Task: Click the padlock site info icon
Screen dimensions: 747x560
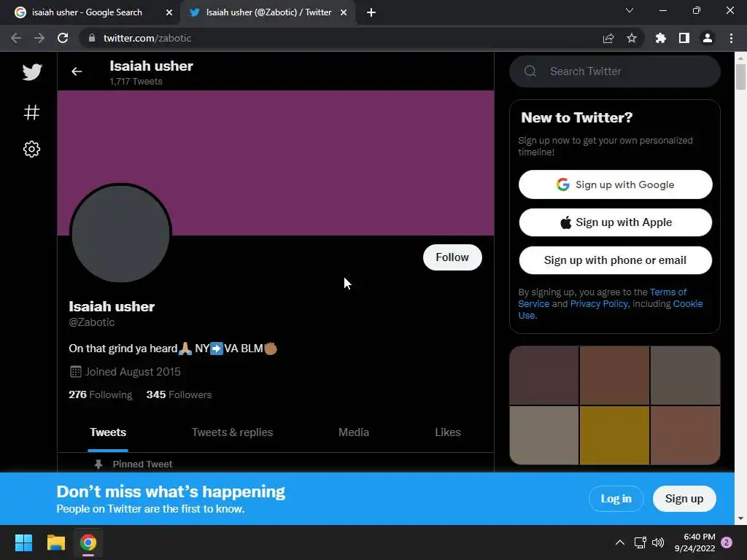Action: coord(92,38)
